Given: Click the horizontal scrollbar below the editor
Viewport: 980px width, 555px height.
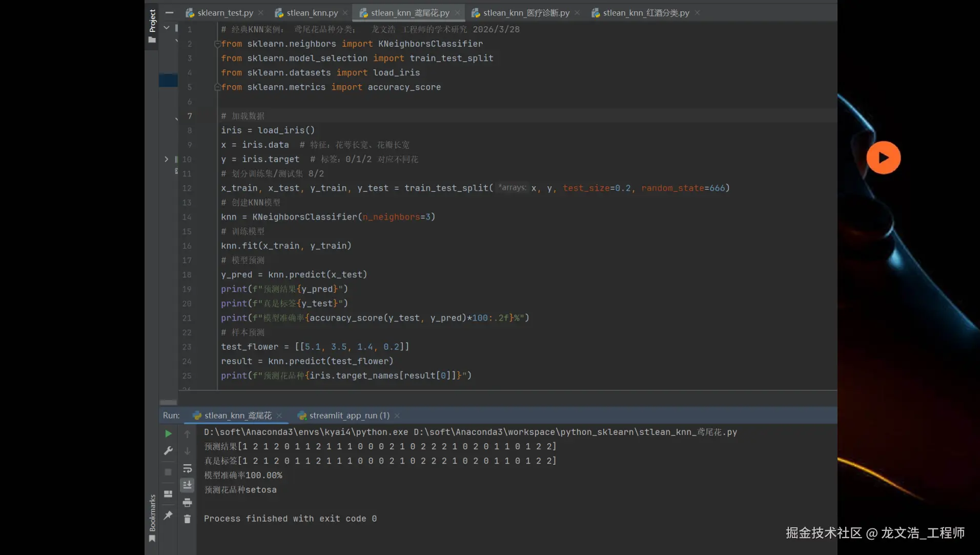Looking at the screenshot, I should (168, 402).
